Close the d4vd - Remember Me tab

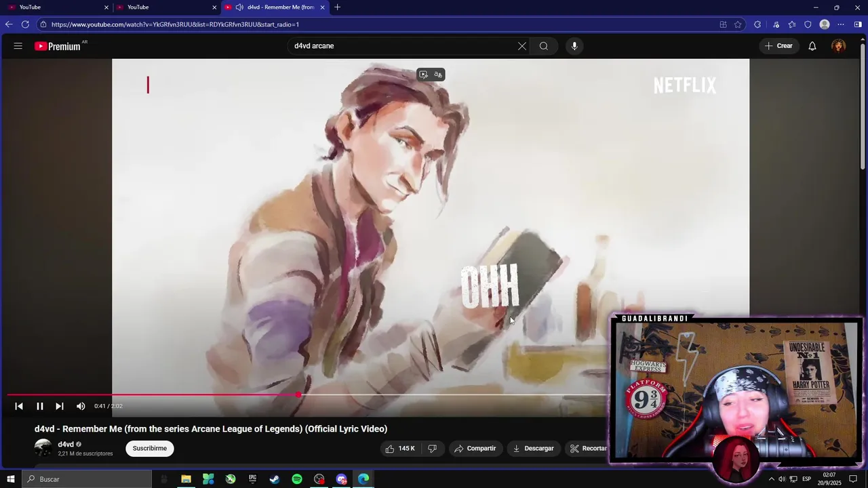[323, 7]
